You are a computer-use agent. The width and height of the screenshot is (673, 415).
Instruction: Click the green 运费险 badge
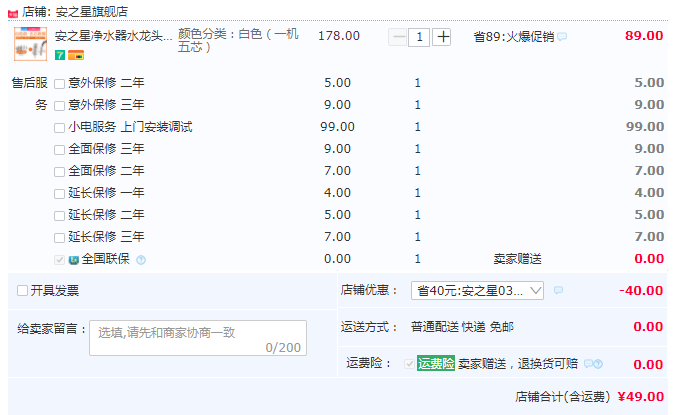click(x=436, y=364)
